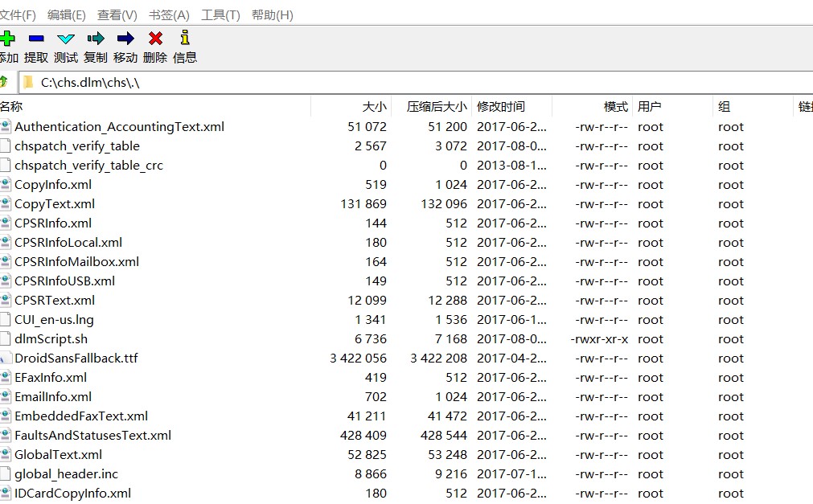Go up one folder level
The height and width of the screenshot is (504, 813).
pos(4,81)
